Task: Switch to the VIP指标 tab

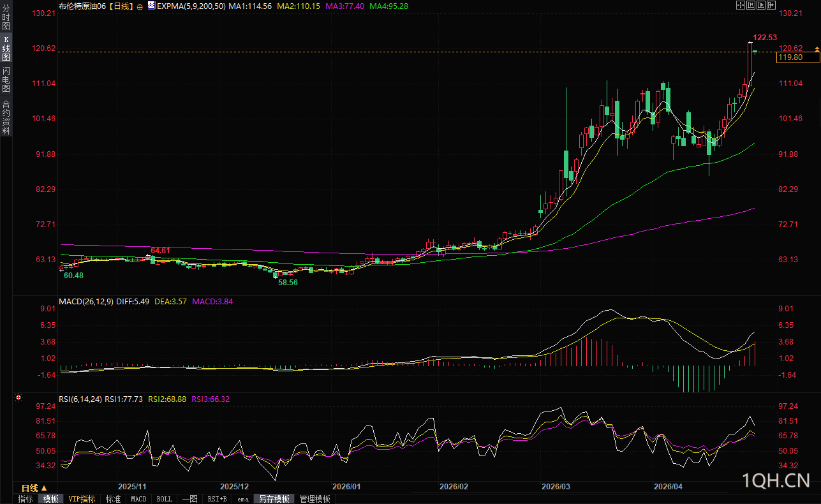Action: click(x=82, y=499)
